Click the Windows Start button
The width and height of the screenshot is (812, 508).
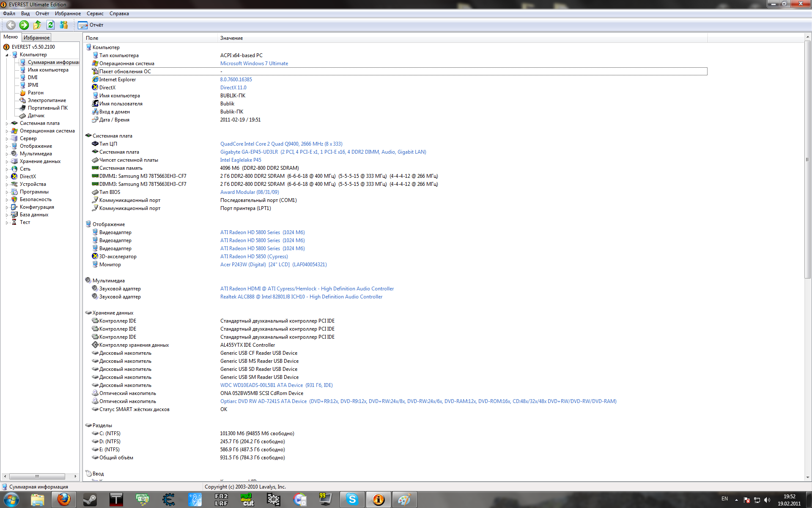point(11,500)
